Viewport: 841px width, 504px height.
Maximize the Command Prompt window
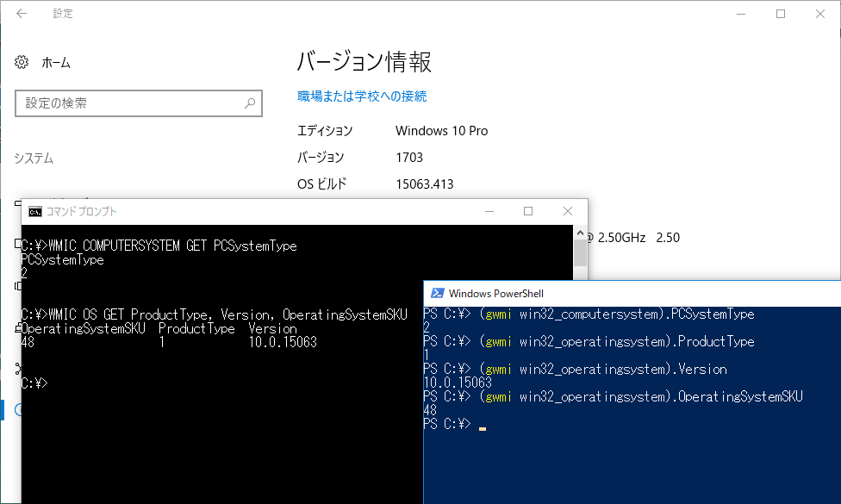(x=527, y=210)
